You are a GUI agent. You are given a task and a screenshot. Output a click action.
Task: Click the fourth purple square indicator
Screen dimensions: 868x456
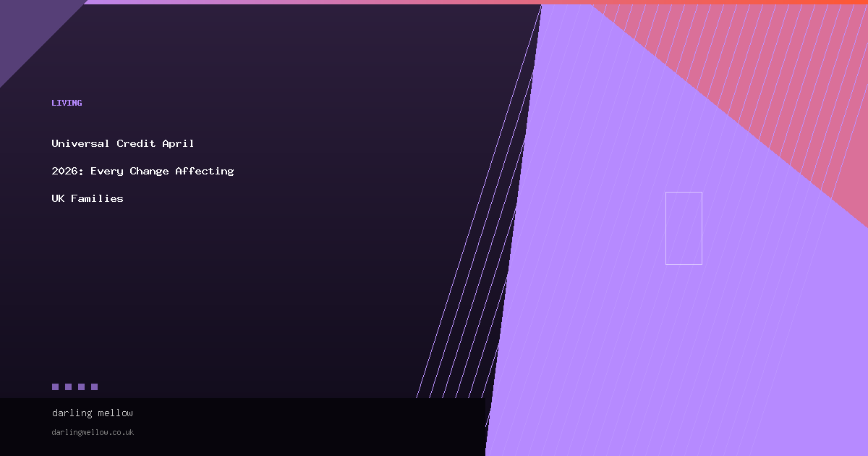(x=94, y=387)
